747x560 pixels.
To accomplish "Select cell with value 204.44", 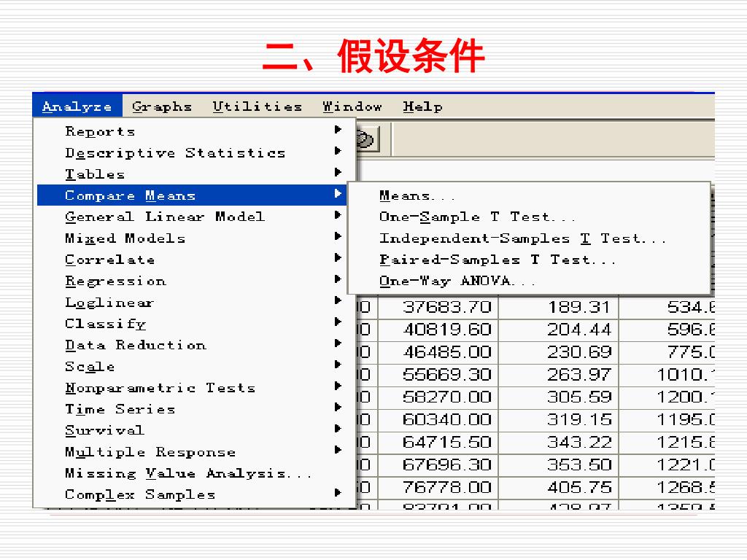I will 558,329.
